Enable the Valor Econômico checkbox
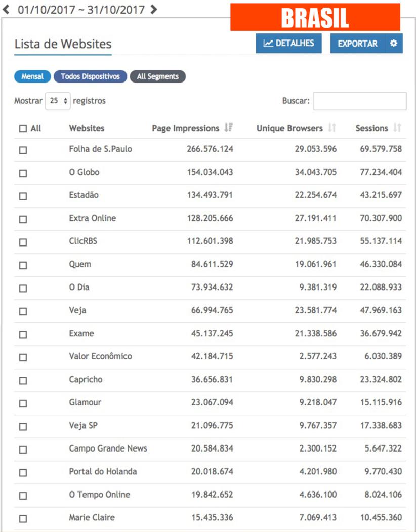416x532 pixels. pos(23,357)
